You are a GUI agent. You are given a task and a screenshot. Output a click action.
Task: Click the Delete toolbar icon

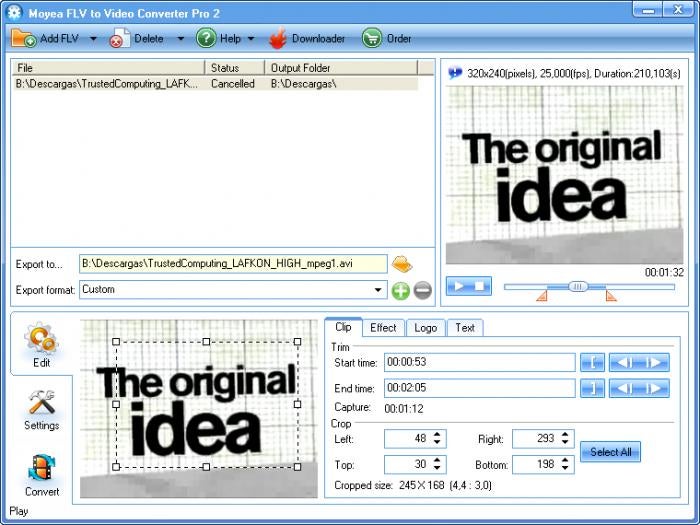(120, 38)
